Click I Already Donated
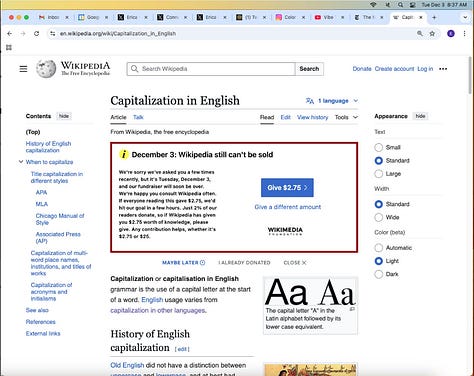This screenshot has width=474, height=376. click(x=244, y=263)
